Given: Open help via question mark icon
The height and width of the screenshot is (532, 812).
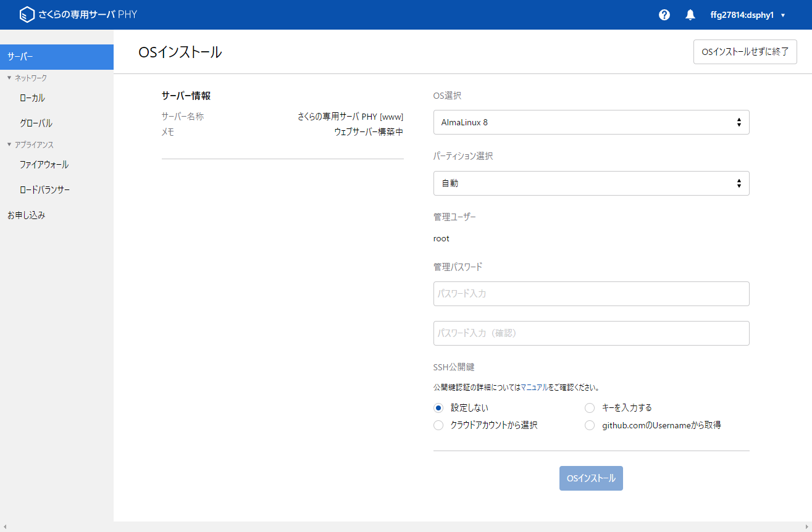Looking at the screenshot, I should (664, 15).
